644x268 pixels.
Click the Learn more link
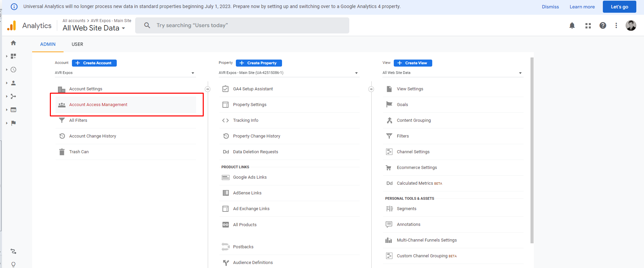click(582, 7)
